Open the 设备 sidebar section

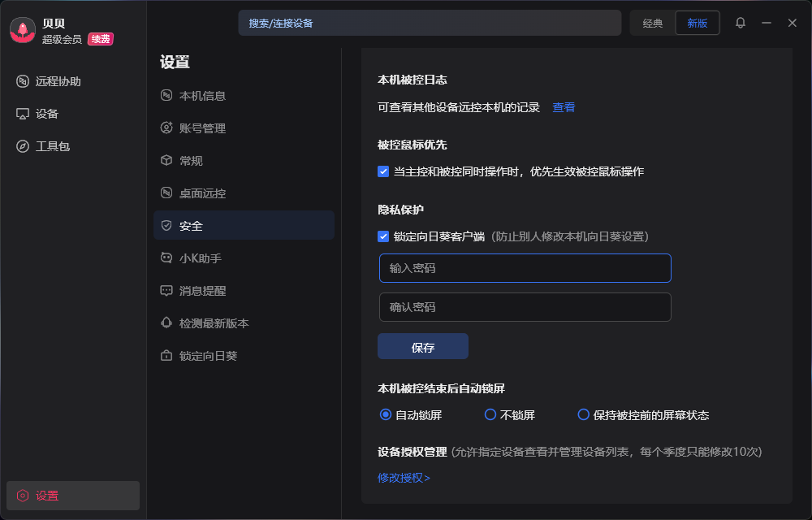46,114
